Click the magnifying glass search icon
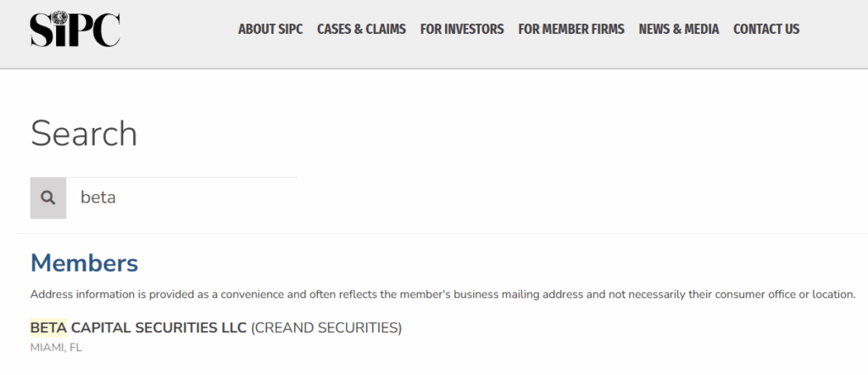Viewport: 868px width, 375px height. pos(48,198)
